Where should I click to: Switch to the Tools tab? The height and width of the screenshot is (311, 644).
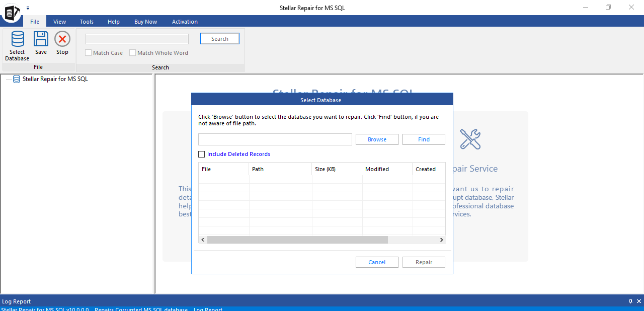87,22
